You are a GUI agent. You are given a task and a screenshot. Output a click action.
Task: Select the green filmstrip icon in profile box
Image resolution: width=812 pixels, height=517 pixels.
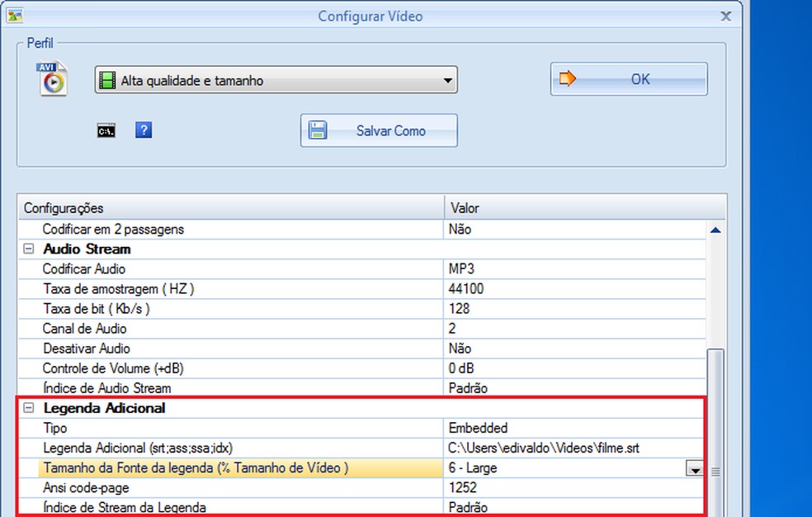[x=108, y=79]
